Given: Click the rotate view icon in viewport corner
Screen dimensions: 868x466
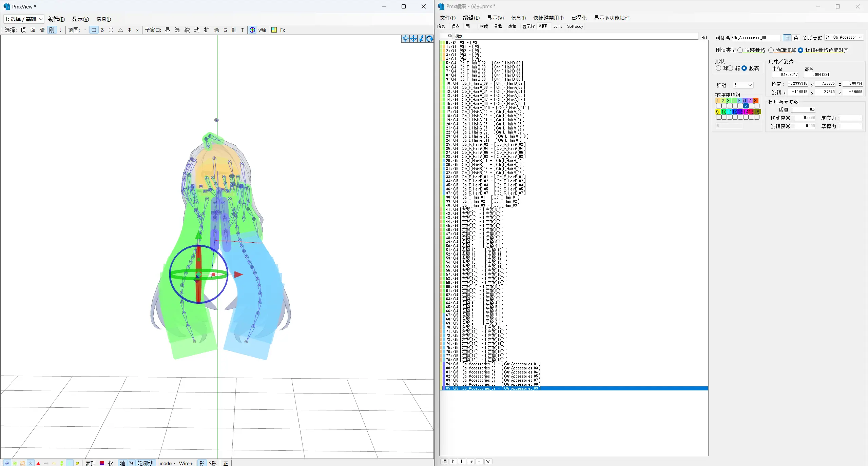Looking at the screenshot, I should click(429, 39).
